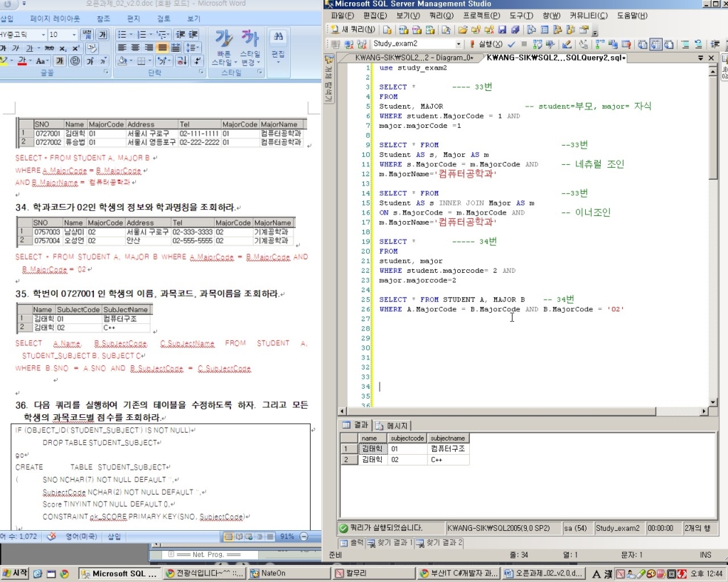Click the yellow text highlight color button

4,61
